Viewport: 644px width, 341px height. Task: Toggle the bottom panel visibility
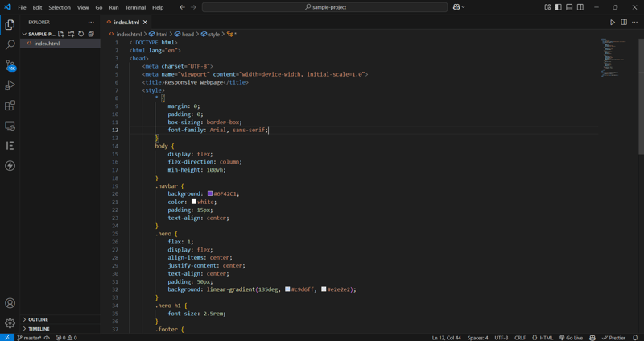(x=569, y=7)
